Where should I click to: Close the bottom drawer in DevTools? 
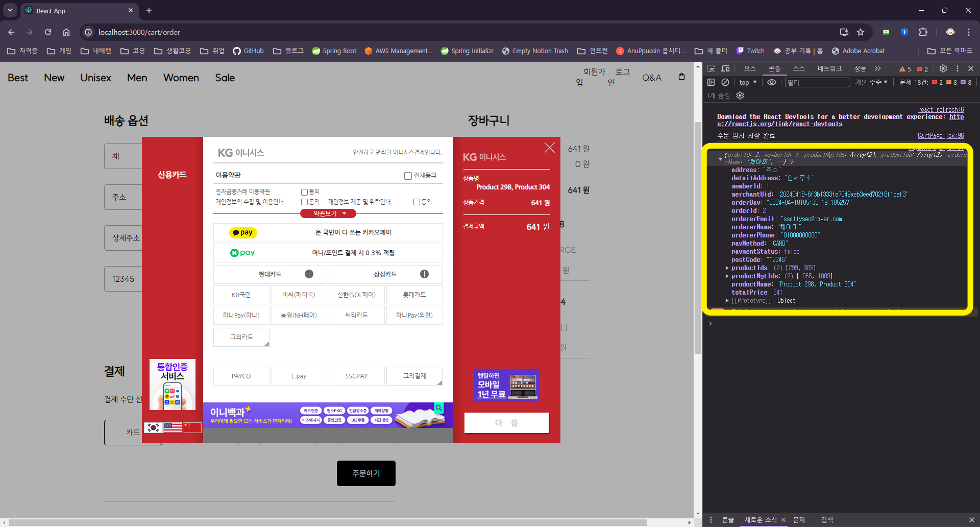point(971,520)
